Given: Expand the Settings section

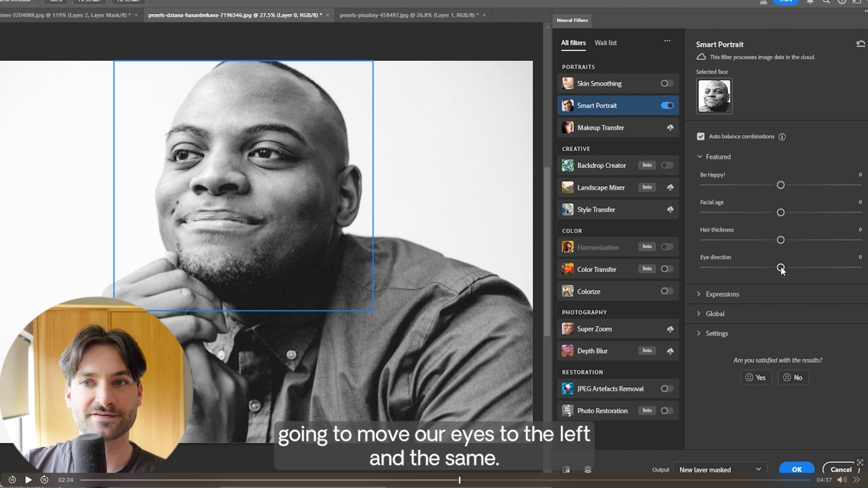Looking at the screenshot, I should click(x=699, y=333).
